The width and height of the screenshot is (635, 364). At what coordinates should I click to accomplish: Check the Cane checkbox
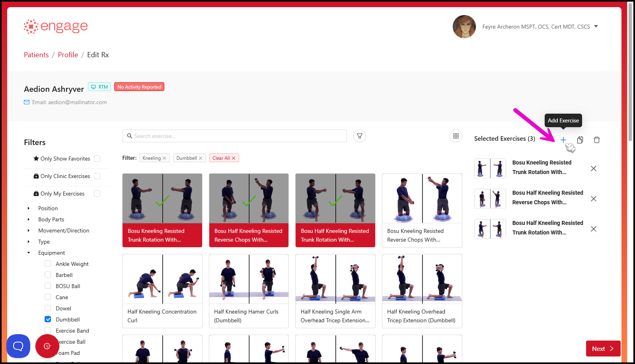point(48,297)
